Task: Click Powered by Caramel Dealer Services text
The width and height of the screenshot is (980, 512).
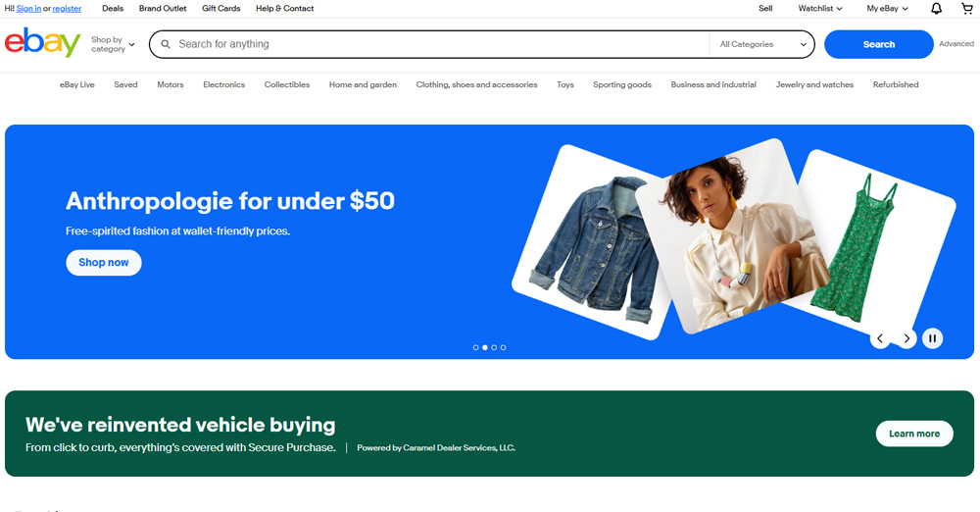Action: tap(436, 447)
